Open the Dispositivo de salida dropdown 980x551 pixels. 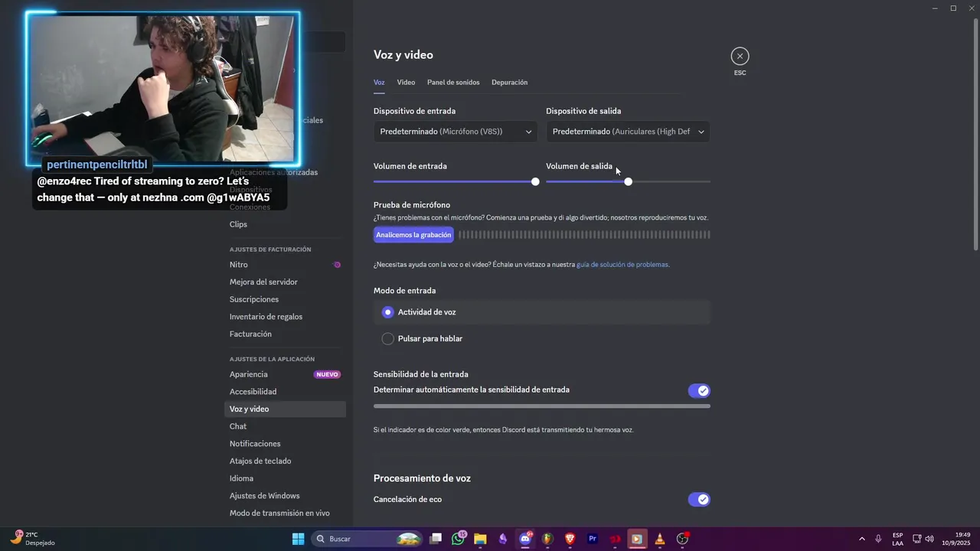[628, 132]
